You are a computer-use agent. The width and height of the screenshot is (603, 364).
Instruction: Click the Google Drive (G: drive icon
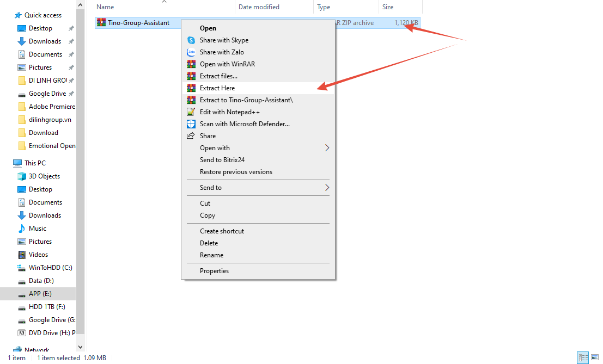[22, 320]
